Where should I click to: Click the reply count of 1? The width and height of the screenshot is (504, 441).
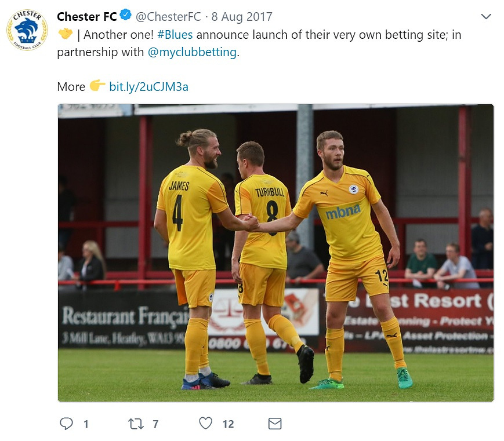(86, 424)
